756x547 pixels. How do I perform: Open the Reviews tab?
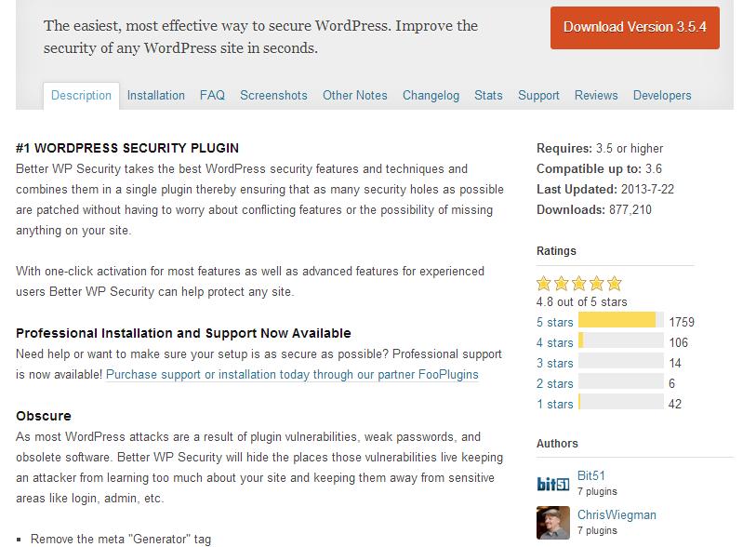pyautogui.click(x=596, y=96)
